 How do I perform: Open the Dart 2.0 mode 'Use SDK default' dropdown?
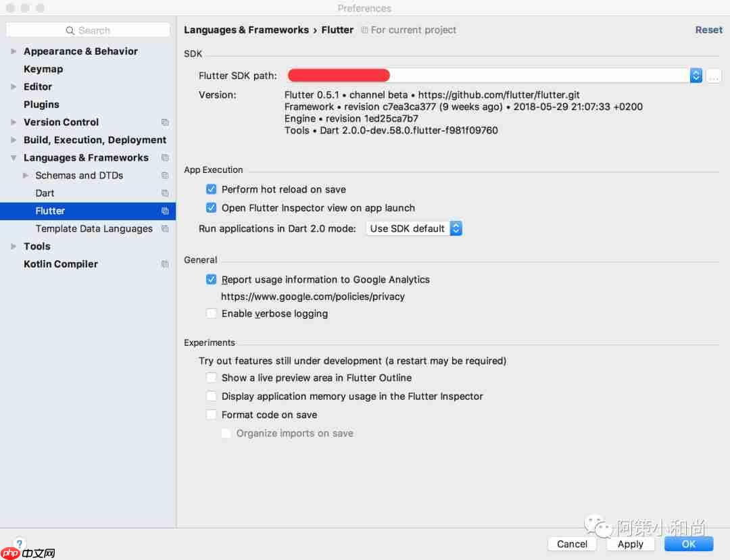click(x=414, y=228)
